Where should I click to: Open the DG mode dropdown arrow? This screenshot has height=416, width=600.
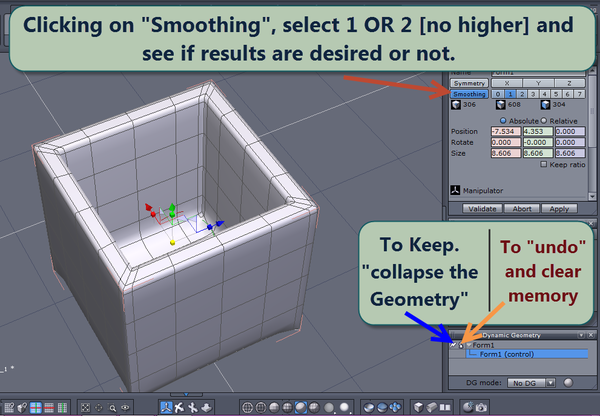[550, 383]
